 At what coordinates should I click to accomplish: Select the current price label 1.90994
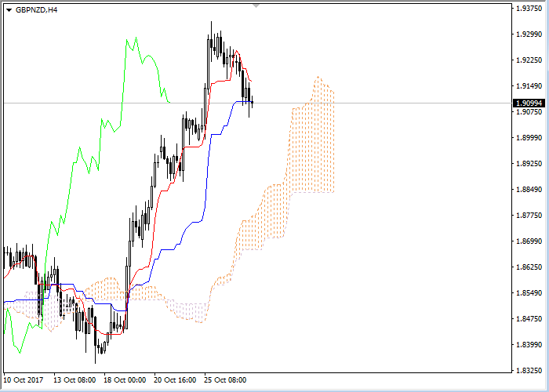coord(529,103)
